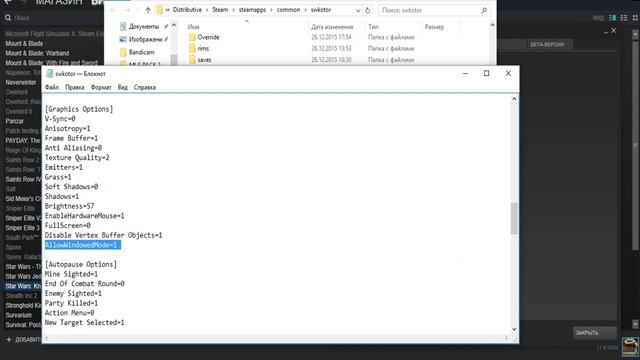Click the Explorer up-directory arrow
This screenshot has width=640, height=360.
(x=148, y=10)
